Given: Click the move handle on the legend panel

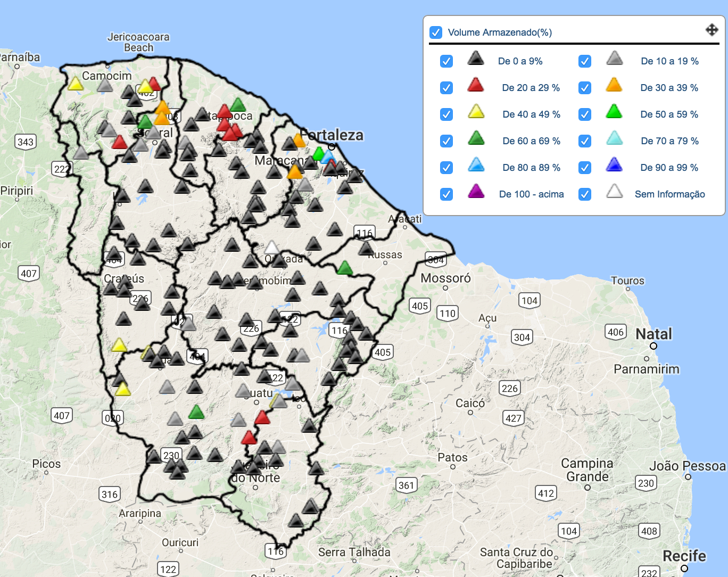Looking at the screenshot, I should point(712,30).
